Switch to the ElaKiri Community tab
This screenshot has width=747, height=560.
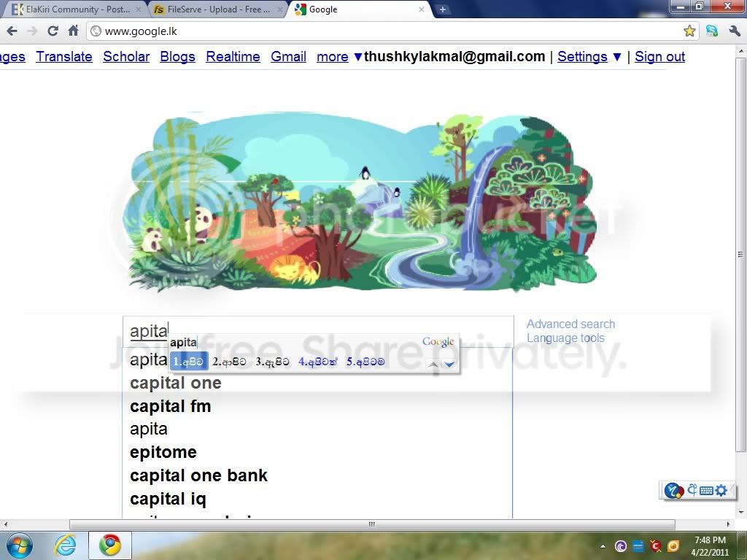76,9
